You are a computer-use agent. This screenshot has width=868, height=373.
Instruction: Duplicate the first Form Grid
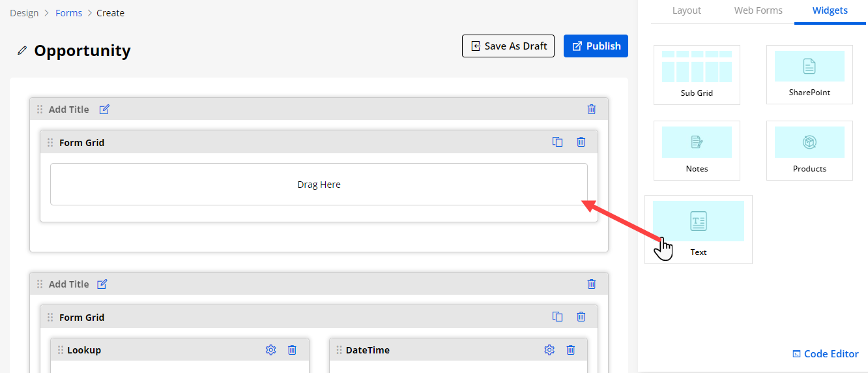point(557,142)
